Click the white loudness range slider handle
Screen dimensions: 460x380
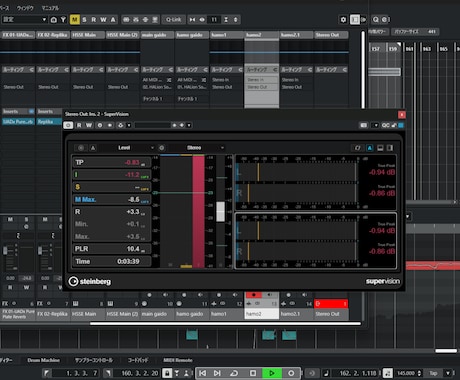(220, 211)
